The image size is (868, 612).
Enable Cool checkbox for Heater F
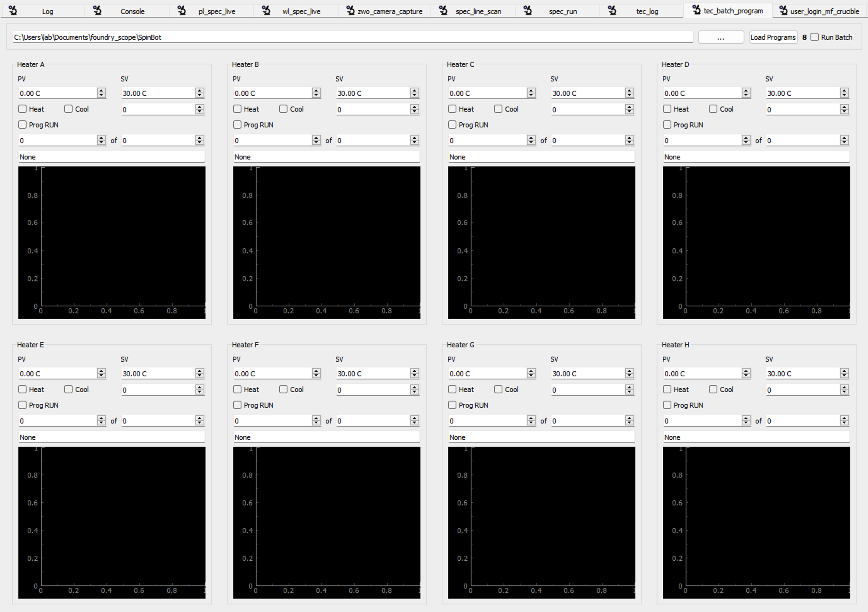[283, 389]
